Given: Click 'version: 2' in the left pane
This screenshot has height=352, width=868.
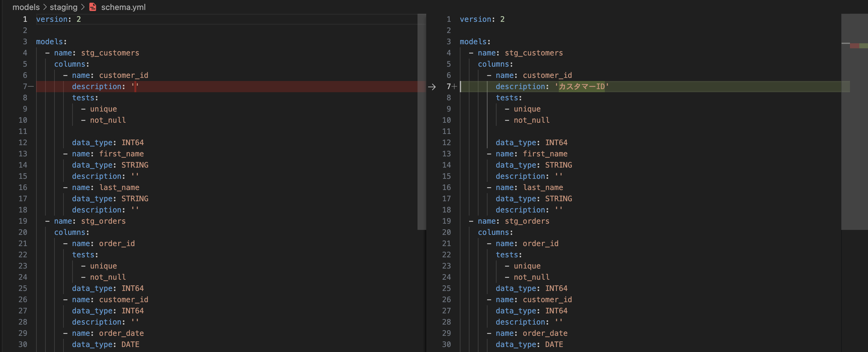Looking at the screenshot, I should pyautogui.click(x=58, y=19).
